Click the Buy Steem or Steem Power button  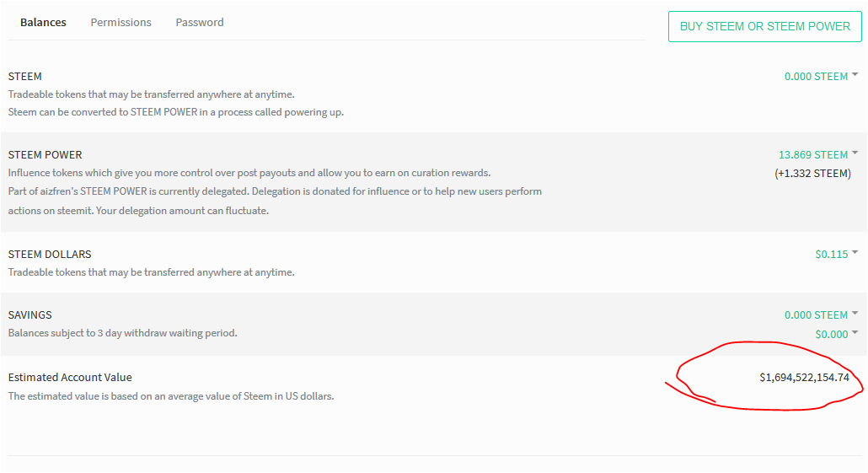tap(764, 26)
